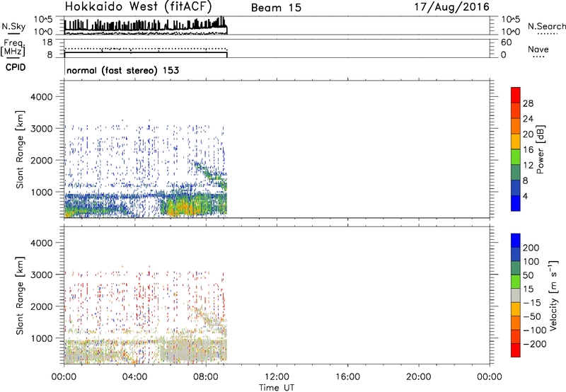Select "2000" tick on power panel axis
Image resolution: width=566 pixels, height=392 pixels.
pyautogui.click(x=41, y=160)
